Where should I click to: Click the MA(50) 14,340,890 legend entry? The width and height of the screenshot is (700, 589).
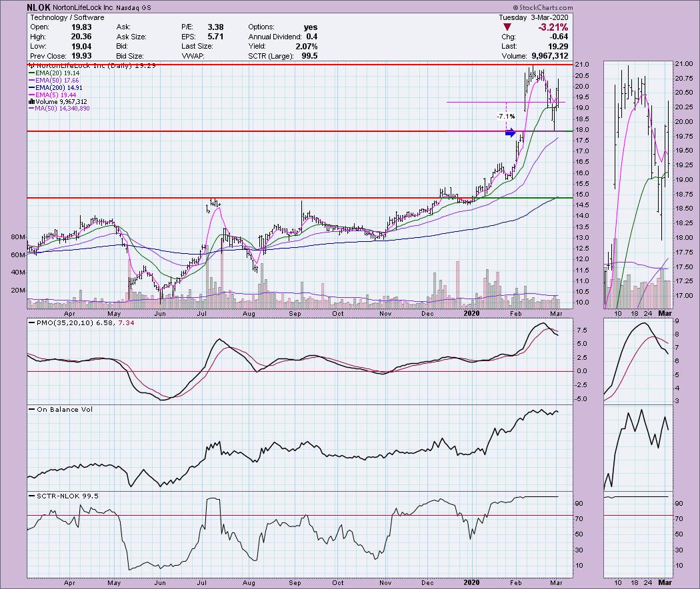59,109
